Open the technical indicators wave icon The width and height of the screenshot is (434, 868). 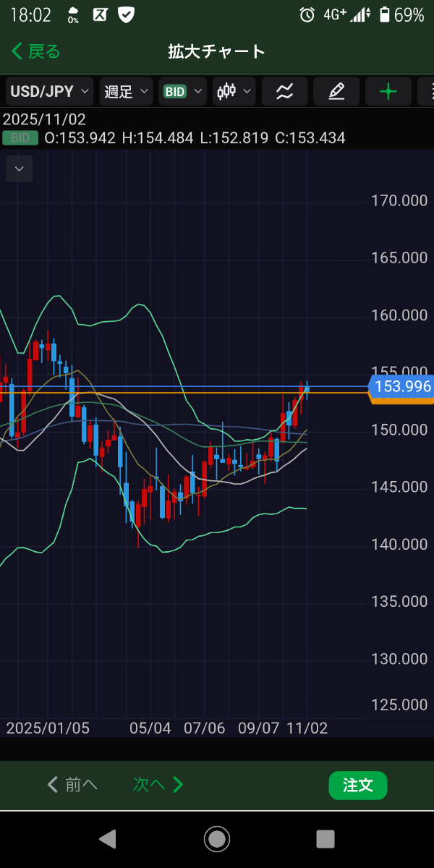click(x=284, y=91)
